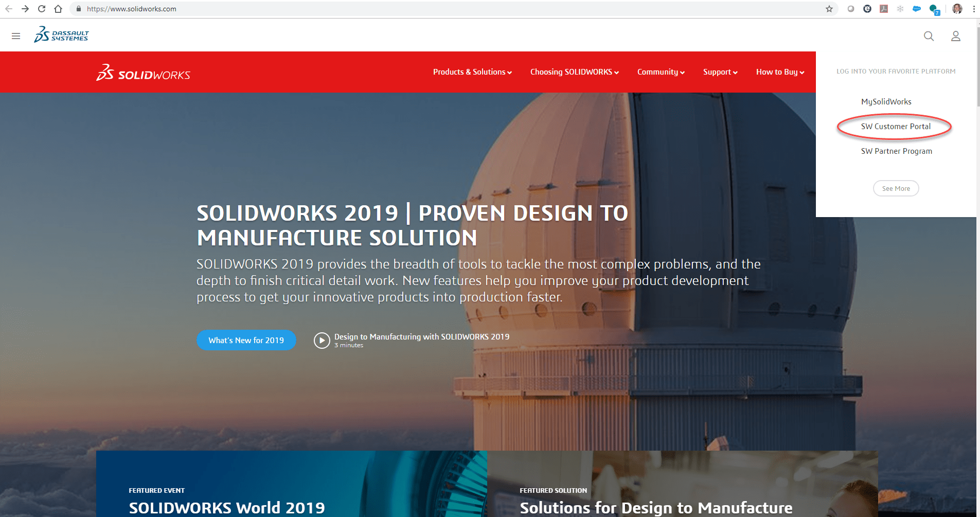The image size is (980, 517).
Task: View site info via the padlock icon
Action: (79, 9)
